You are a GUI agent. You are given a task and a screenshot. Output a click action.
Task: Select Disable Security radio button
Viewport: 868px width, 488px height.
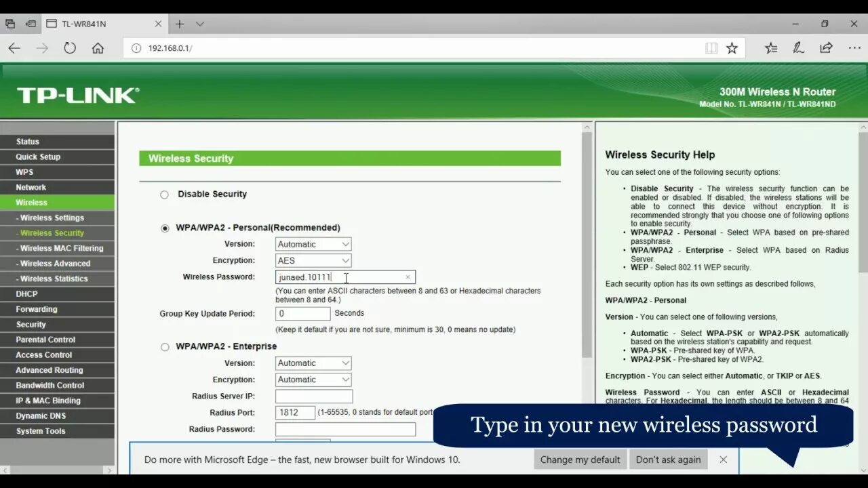tap(164, 195)
